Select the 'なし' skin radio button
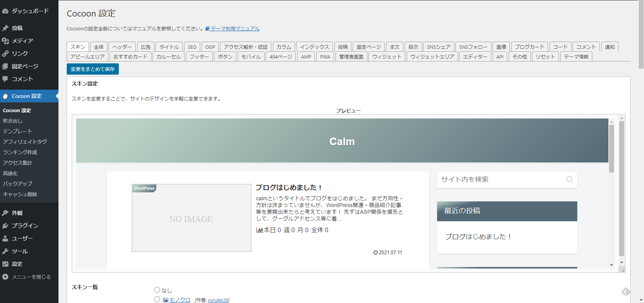644x303 pixels. pos(157,290)
